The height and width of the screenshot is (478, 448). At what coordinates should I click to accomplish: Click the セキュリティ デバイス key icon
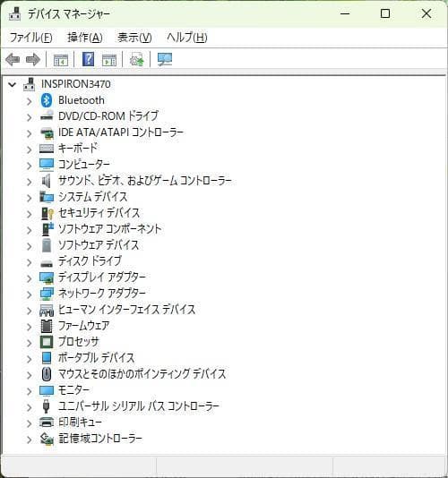coord(47,213)
